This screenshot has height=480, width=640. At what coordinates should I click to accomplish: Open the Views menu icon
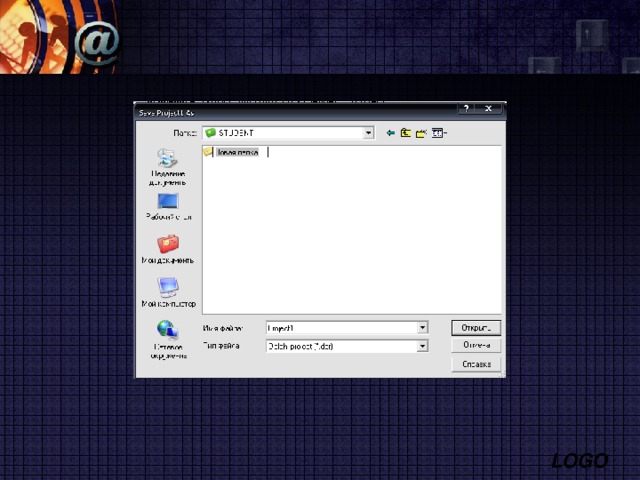coord(438,132)
